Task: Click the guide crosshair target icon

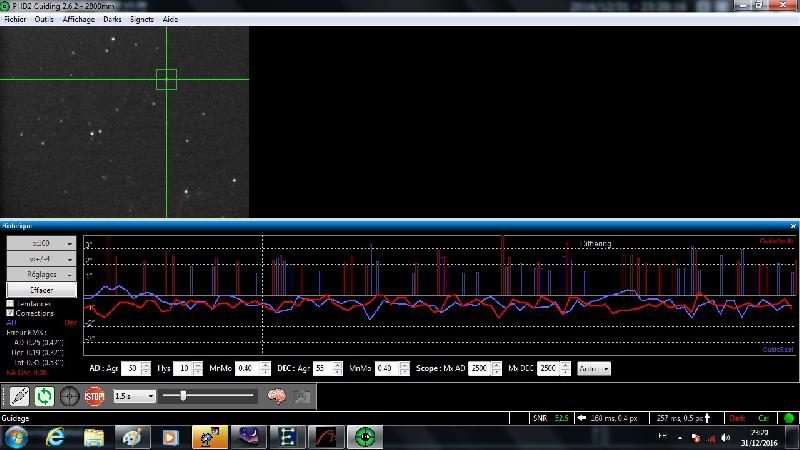Action: [x=69, y=396]
